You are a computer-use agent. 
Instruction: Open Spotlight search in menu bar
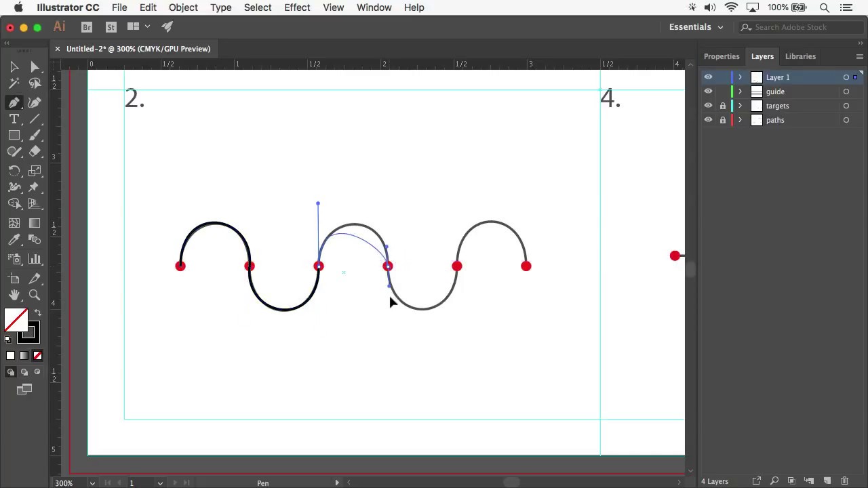click(825, 7)
